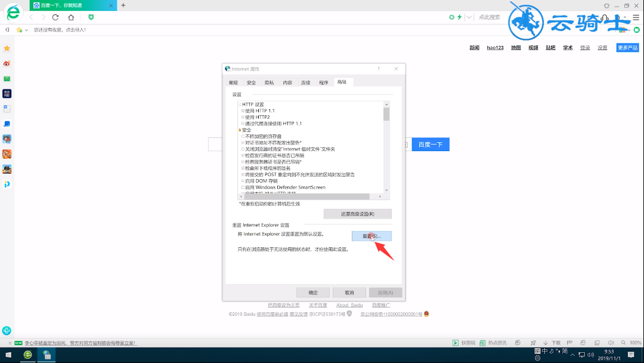644x363 pixels.
Task: Click the zoom magnifier in status bar
Action: (624, 343)
